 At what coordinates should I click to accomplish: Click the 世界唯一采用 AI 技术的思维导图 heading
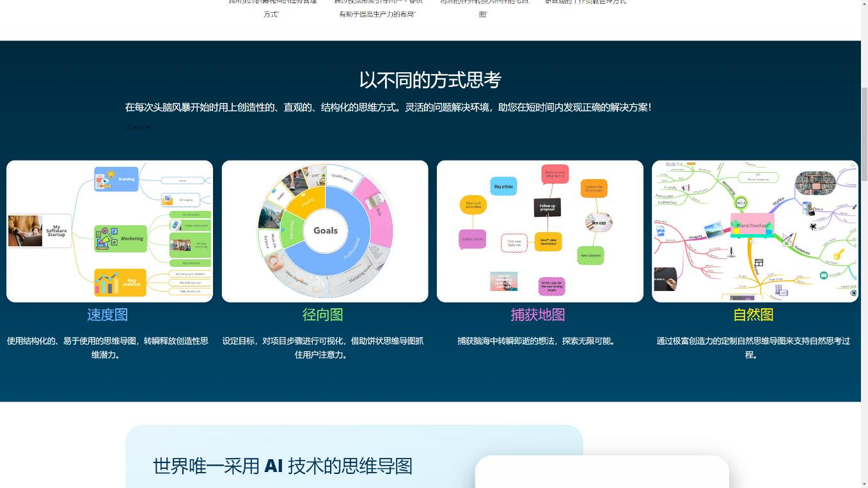(283, 466)
